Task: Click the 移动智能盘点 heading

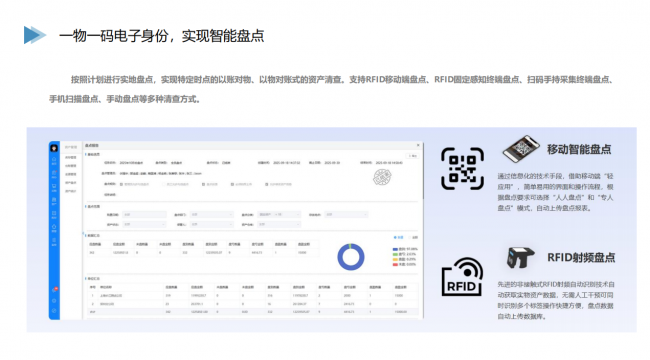Action: (x=579, y=149)
